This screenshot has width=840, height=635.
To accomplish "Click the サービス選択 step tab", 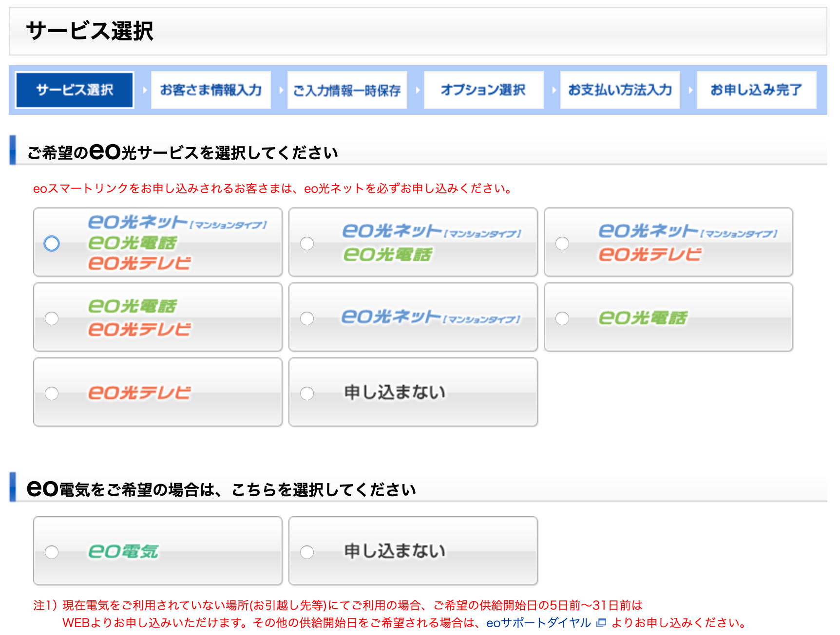I will click(75, 90).
